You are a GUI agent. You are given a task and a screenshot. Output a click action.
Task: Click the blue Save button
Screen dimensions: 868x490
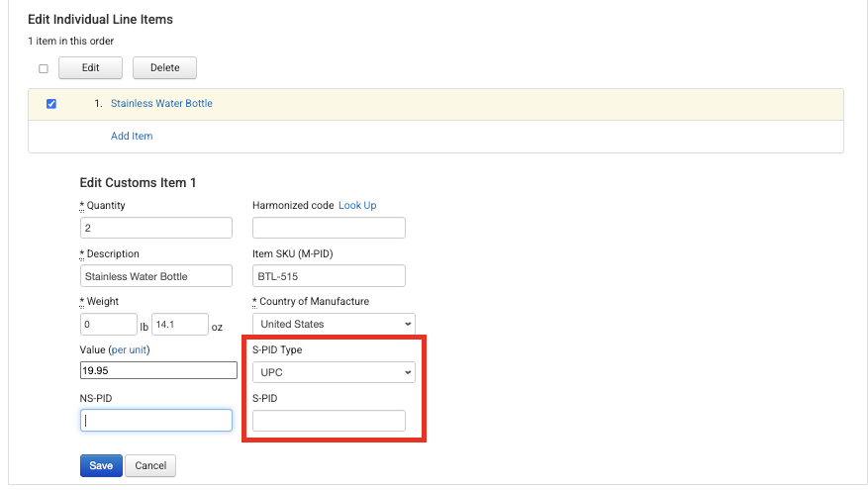tap(101, 465)
